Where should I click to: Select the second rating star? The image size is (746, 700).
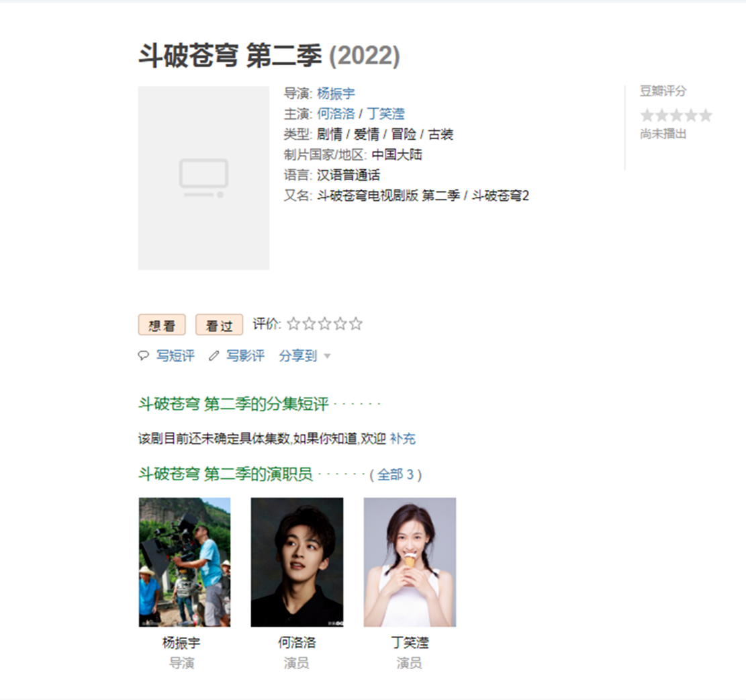pos(310,324)
